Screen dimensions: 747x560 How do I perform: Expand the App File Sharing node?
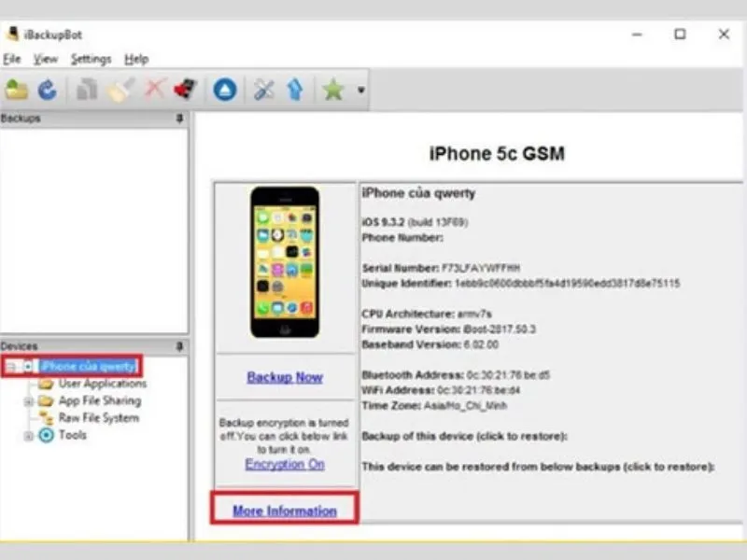pyautogui.click(x=29, y=401)
